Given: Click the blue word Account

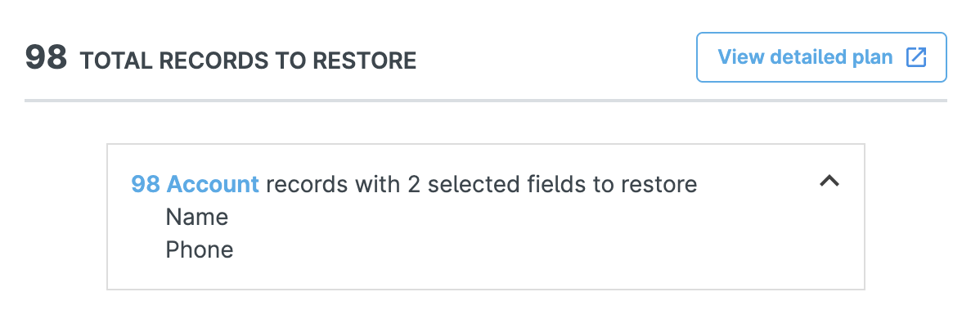Looking at the screenshot, I should click(x=214, y=184).
